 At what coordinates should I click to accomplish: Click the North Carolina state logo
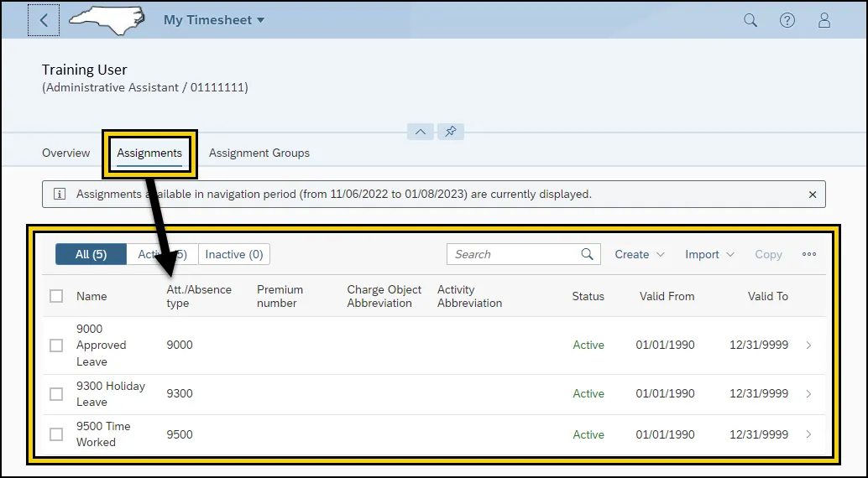point(106,19)
